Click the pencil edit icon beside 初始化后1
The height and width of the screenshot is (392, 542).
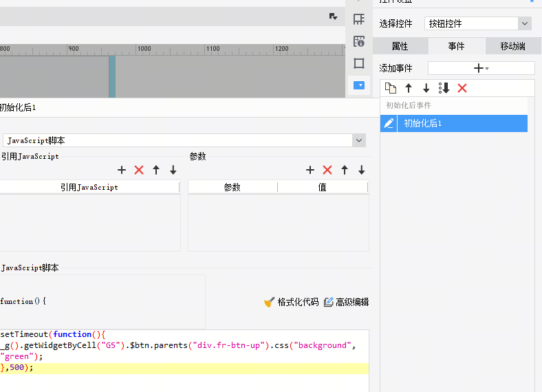(x=389, y=123)
